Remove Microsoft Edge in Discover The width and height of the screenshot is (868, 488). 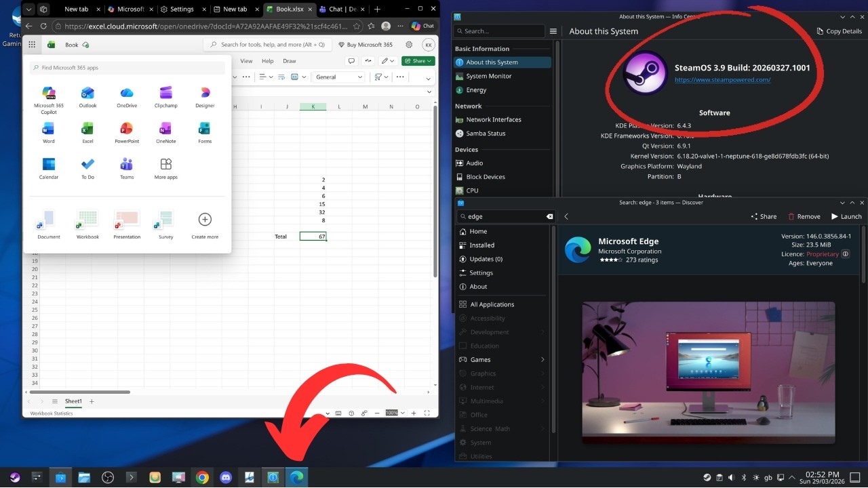pos(804,216)
